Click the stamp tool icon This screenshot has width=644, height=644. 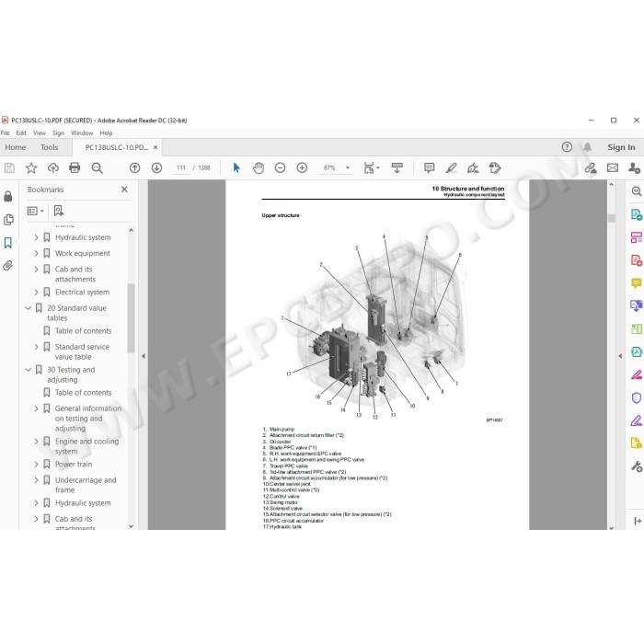(495, 168)
